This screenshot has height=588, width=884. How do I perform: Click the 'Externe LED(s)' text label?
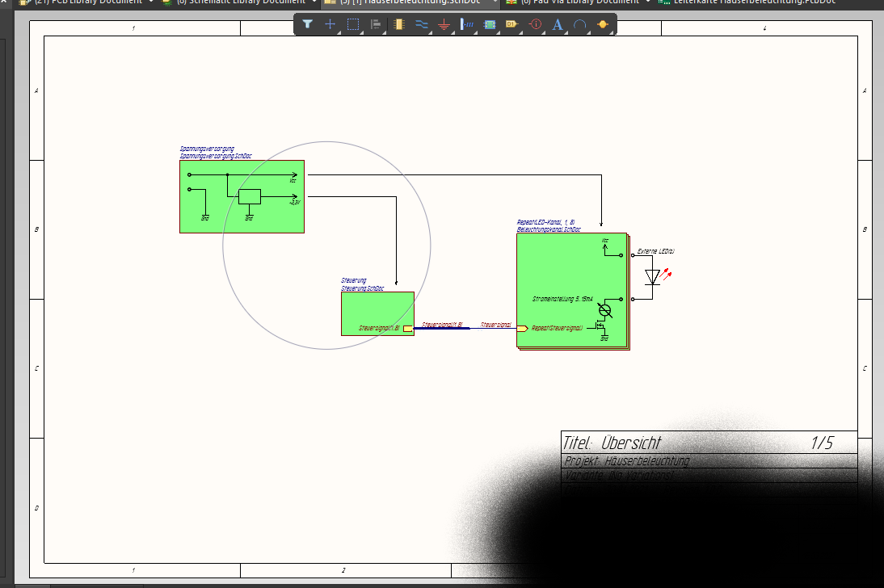pyautogui.click(x=655, y=251)
